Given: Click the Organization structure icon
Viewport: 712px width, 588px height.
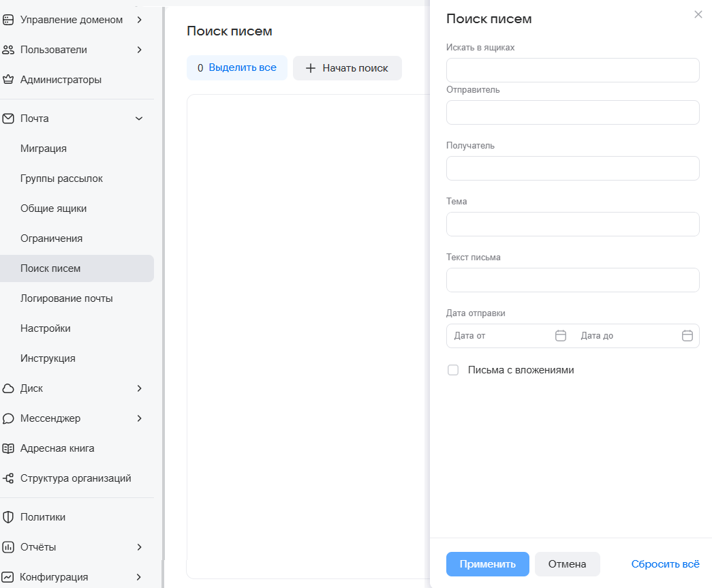Looking at the screenshot, I should [8, 478].
